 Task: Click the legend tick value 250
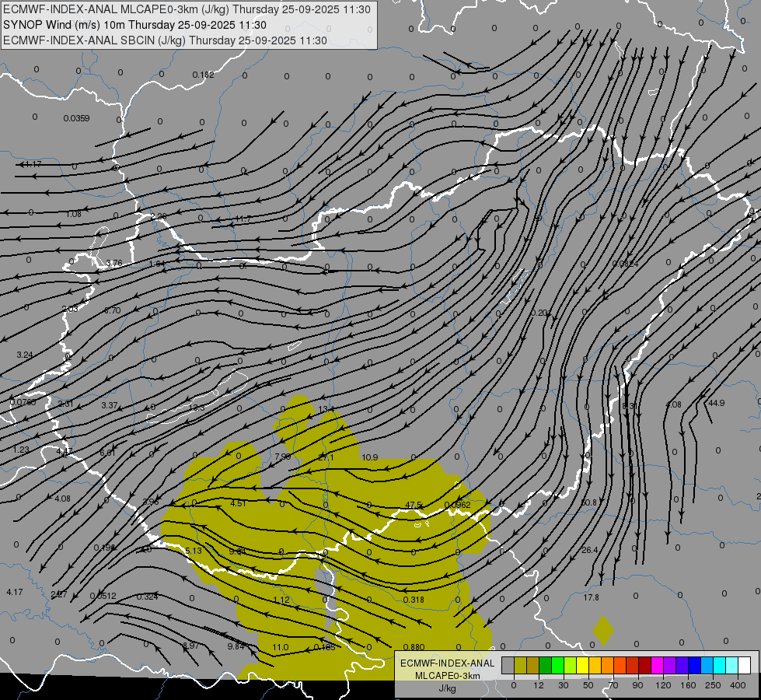(713, 685)
